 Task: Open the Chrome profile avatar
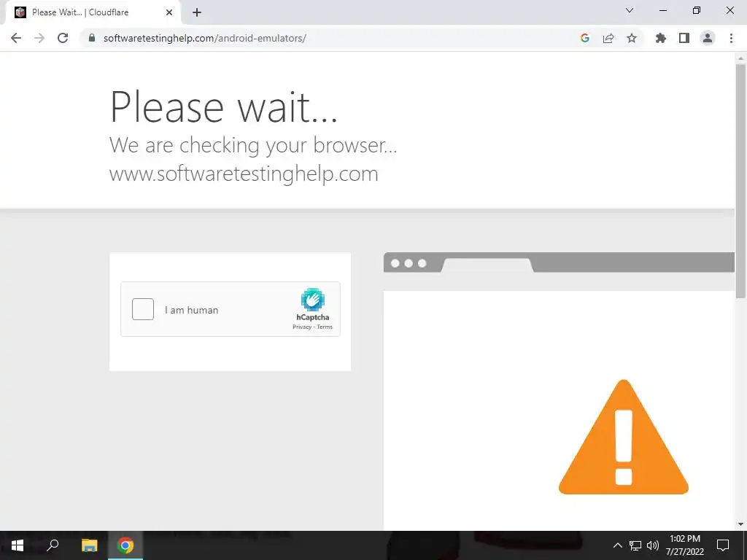point(708,38)
